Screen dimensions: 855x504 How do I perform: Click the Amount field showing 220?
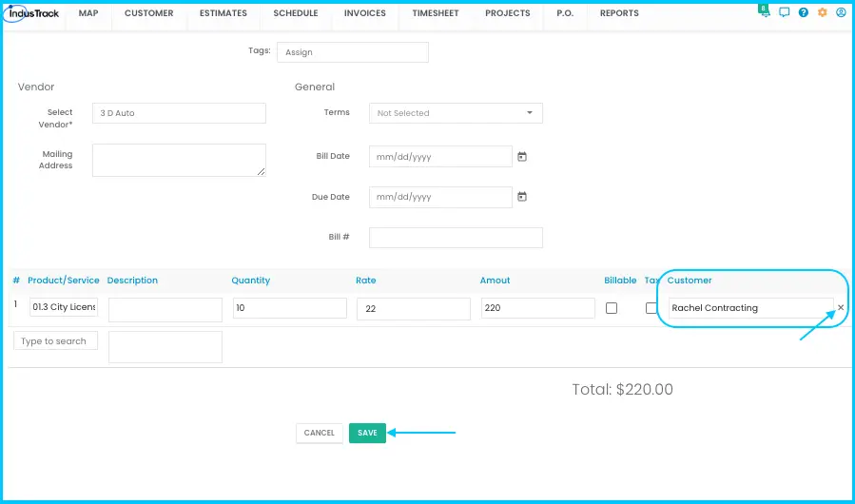pyautogui.click(x=537, y=308)
